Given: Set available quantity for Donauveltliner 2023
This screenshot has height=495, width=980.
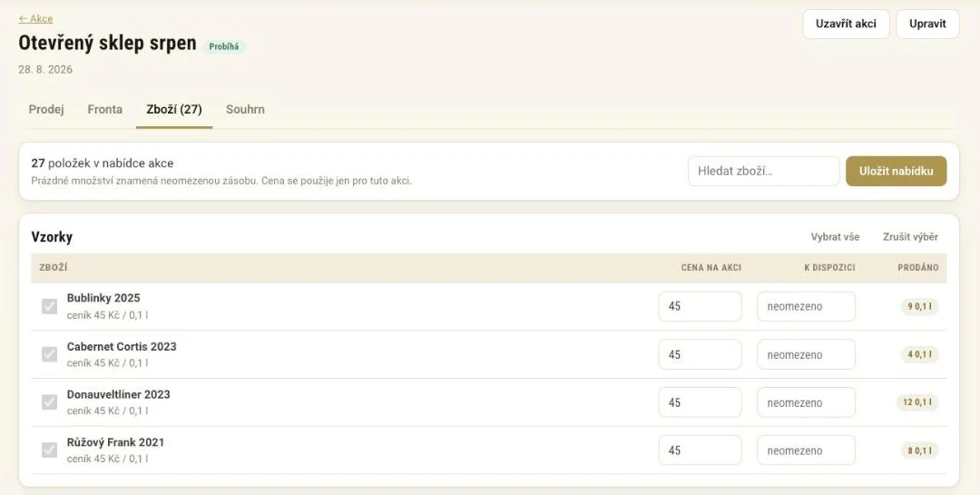Looking at the screenshot, I should pos(807,402).
